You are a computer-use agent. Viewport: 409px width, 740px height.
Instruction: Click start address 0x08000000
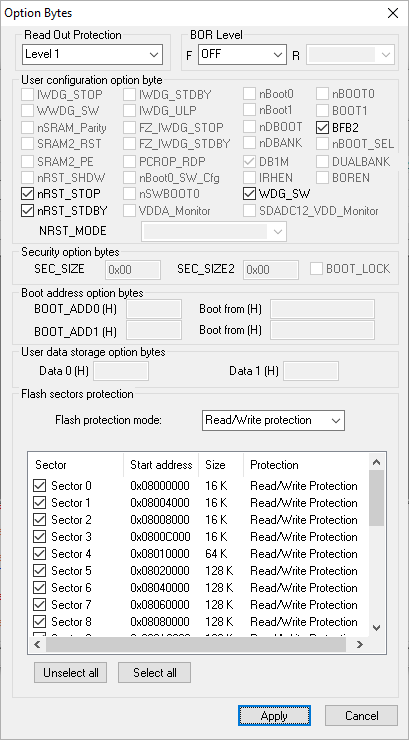tap(160, 486)
